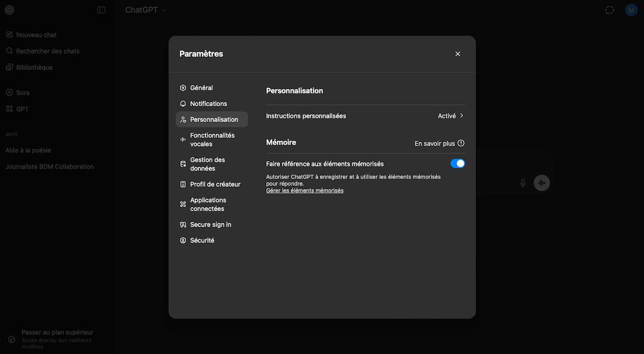Viewport: 644px width, 354px height.
Task: Click the Rechercher des chats magnifier icon
Action: pos(9,51)
